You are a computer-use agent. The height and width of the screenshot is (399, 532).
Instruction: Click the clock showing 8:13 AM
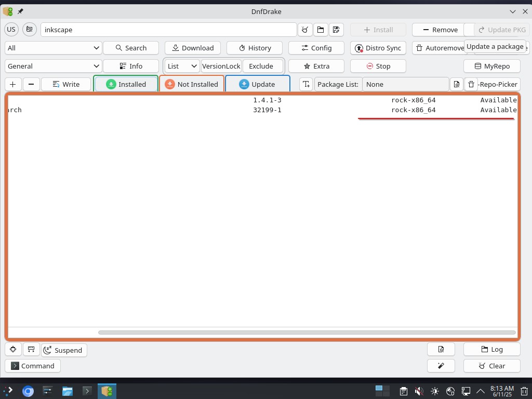[502, 391]
